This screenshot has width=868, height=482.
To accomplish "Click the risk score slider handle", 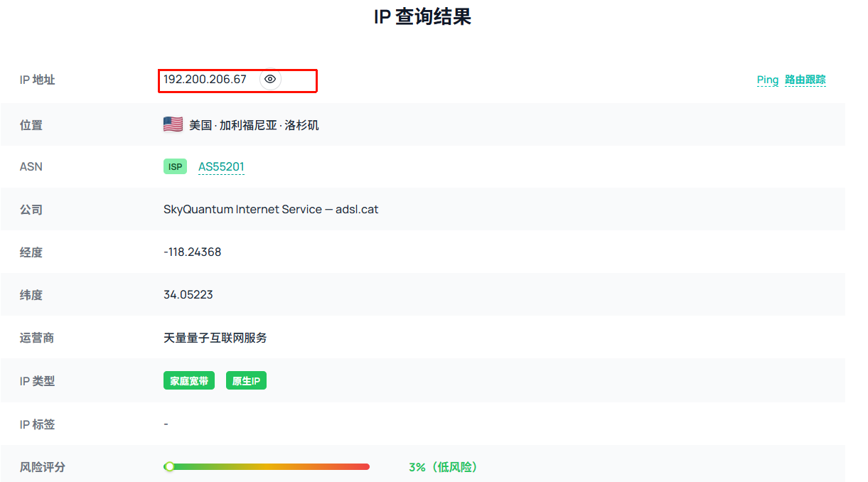I will pyautogui.click(x=169, y=467).
